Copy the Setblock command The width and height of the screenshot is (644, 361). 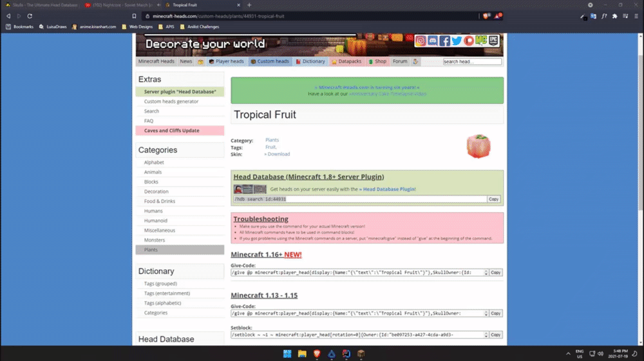tap(496, 335)
